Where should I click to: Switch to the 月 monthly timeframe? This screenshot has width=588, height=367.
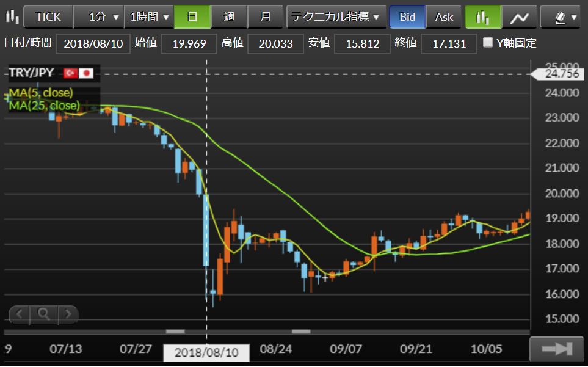(265, 17)
